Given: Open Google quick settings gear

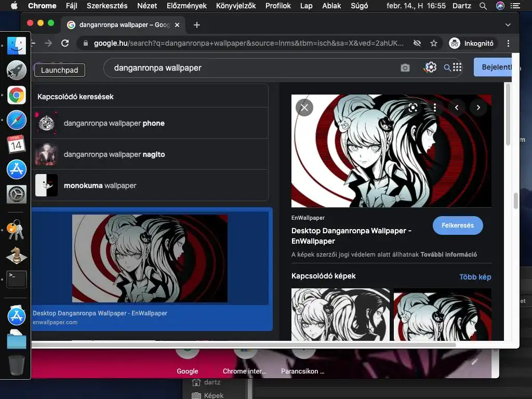Looking at the screenshot, I should click(430, 67).
